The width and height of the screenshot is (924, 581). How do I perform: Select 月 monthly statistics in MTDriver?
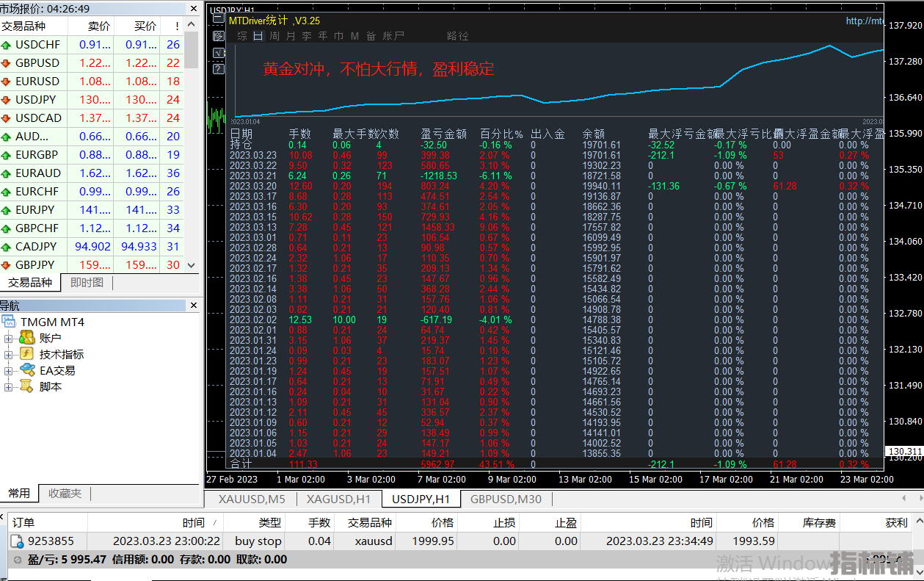[291, 36]
